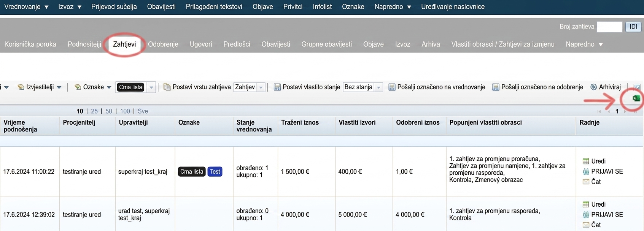Switch to the Odobrenje tab
The height and width of the screenshot is (231, 644).
[163, 44]
